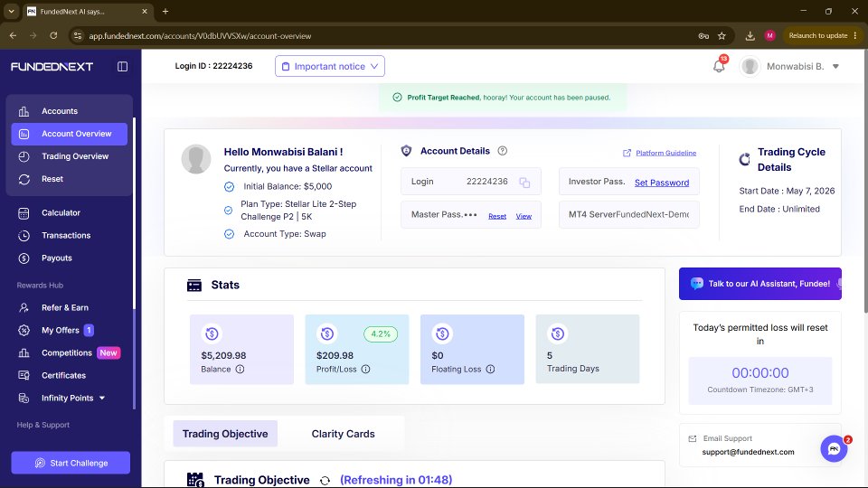Collapse the sidebar with panel icon
Screen dimensions: 868x488
tap(122, 66)
